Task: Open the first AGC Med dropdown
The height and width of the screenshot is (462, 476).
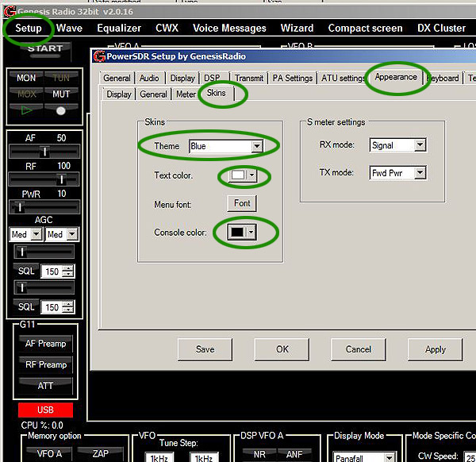Action: tap(26, 234)
